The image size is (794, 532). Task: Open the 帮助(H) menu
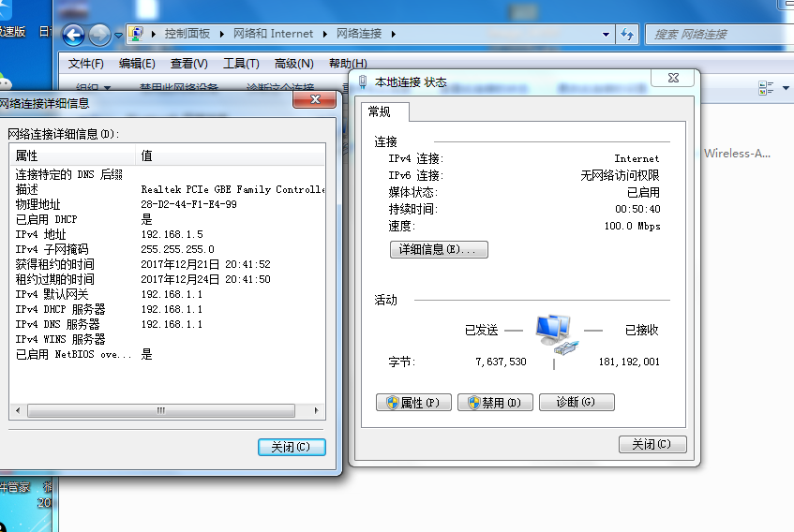coord(348,64)
